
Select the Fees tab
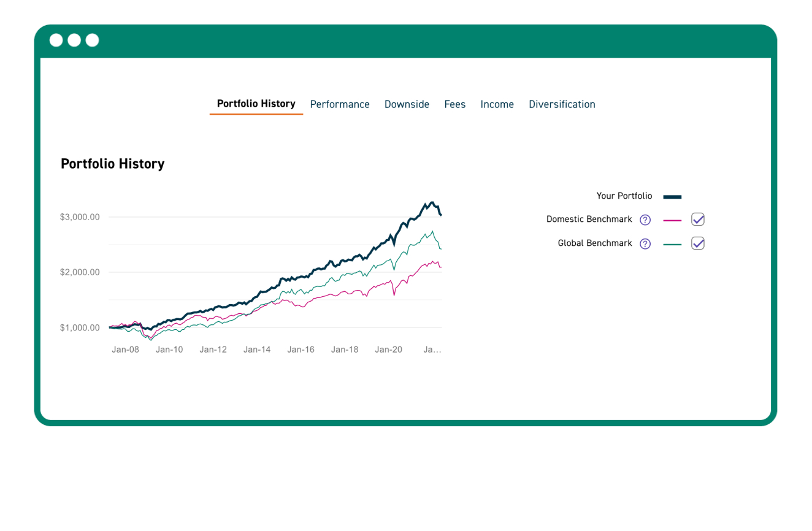[x=454, y=104]
